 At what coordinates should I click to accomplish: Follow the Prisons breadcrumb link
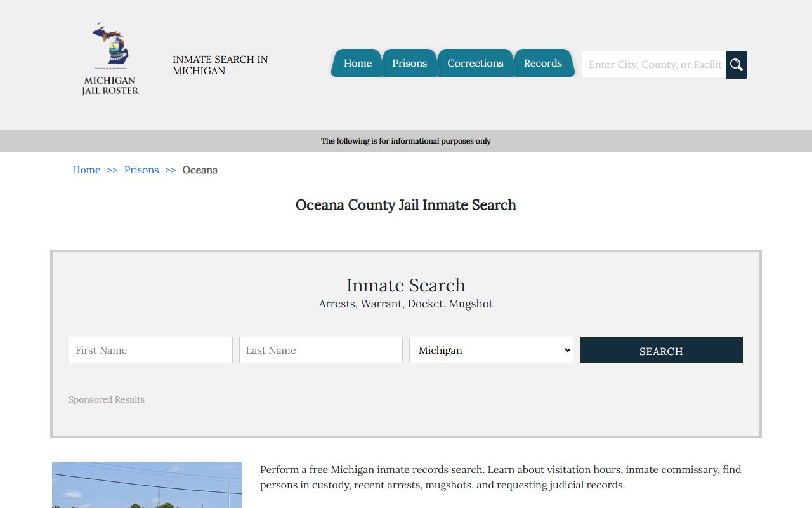point(141,170)
